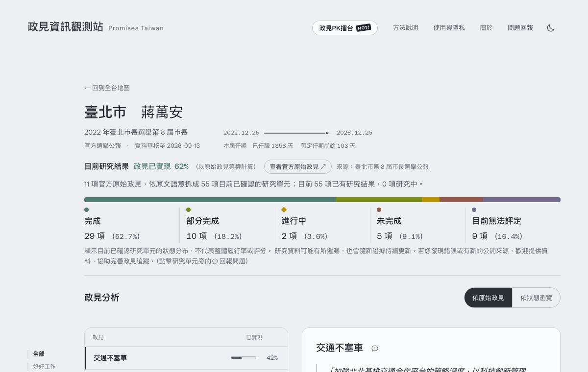Screen dimensions: 588x372
Task: Go back via 回到全台地圖 link
Action: pos(107,88)
